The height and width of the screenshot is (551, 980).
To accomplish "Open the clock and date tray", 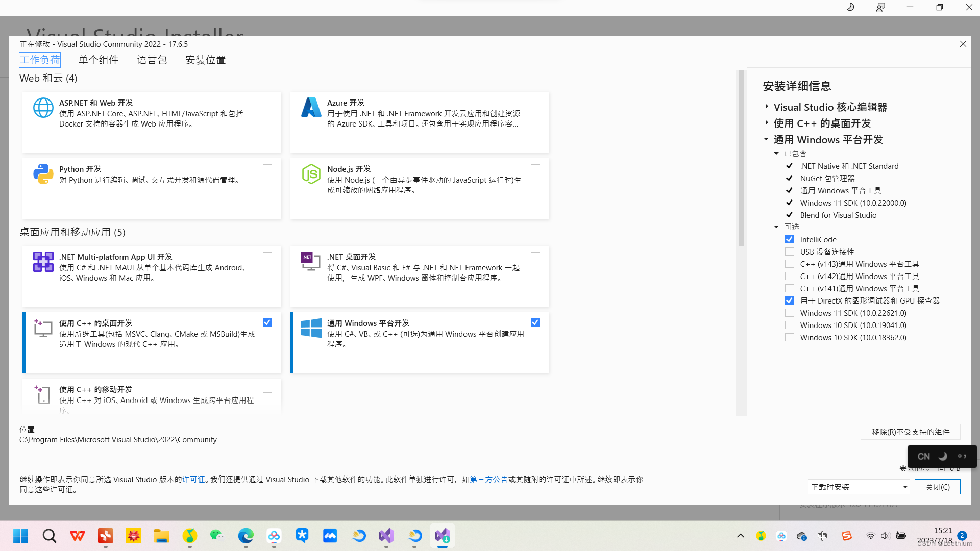I will pos(934,536).
